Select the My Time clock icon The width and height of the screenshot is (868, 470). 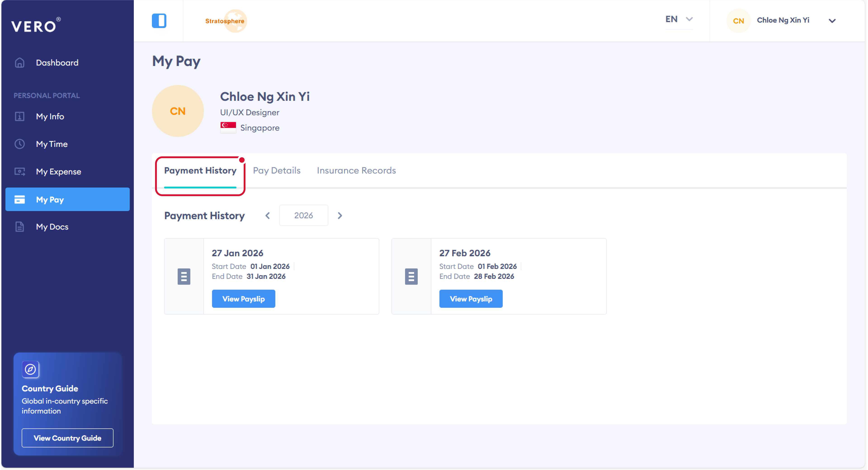coord(19,144)
